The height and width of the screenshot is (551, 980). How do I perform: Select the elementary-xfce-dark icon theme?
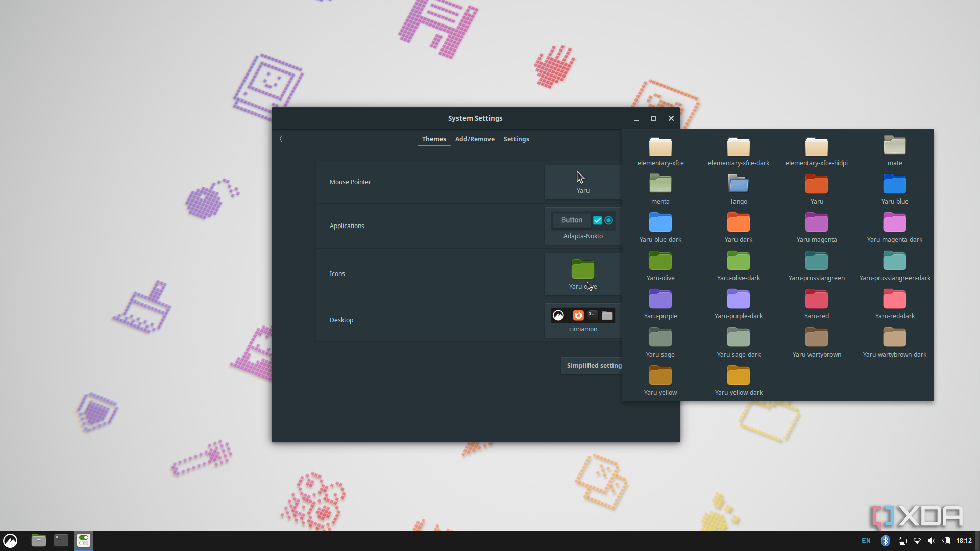[x=739, y=152]
